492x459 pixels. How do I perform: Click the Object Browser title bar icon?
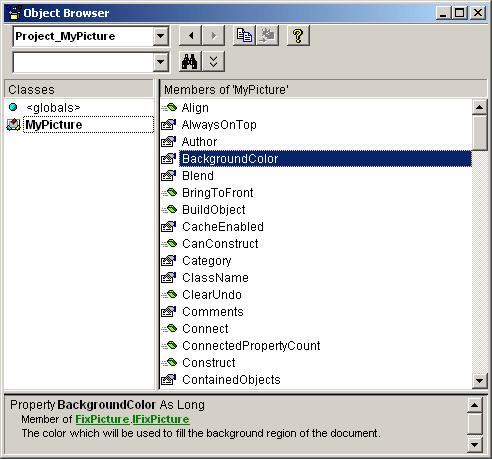[14, 12]
